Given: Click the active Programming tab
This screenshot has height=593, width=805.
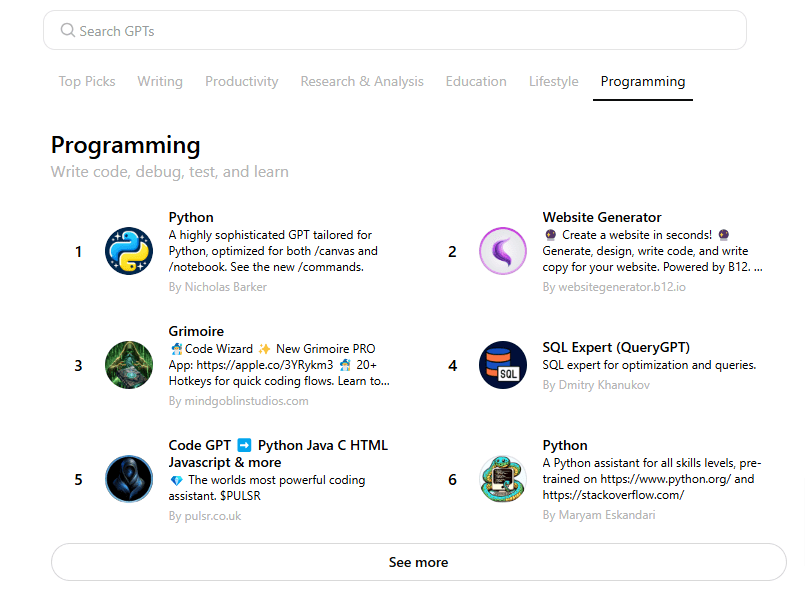Looking at the screenshot, I should tap(643, 81).
